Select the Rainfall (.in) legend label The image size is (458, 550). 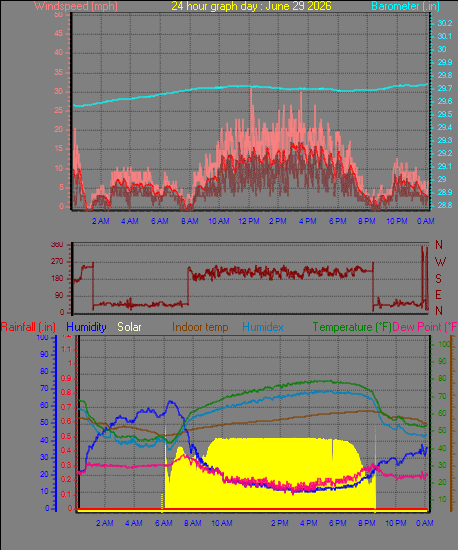click(x=28, y=327)
